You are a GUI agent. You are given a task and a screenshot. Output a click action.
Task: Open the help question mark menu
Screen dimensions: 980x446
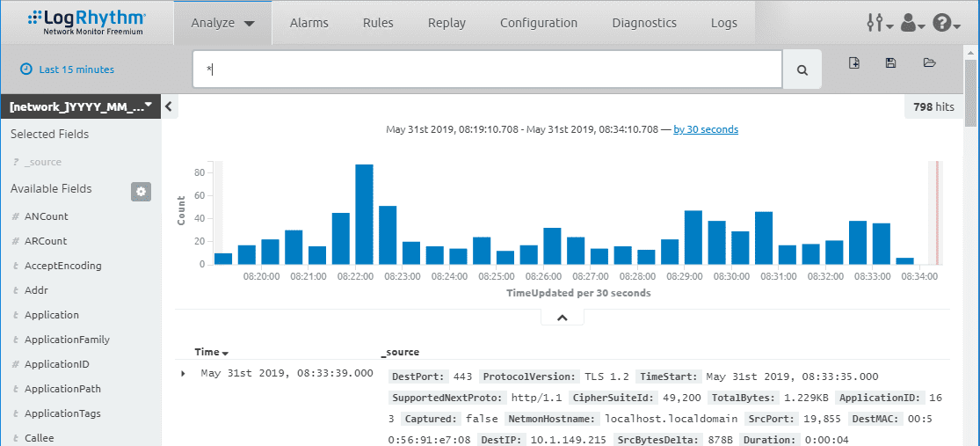[x=947, y=24]
